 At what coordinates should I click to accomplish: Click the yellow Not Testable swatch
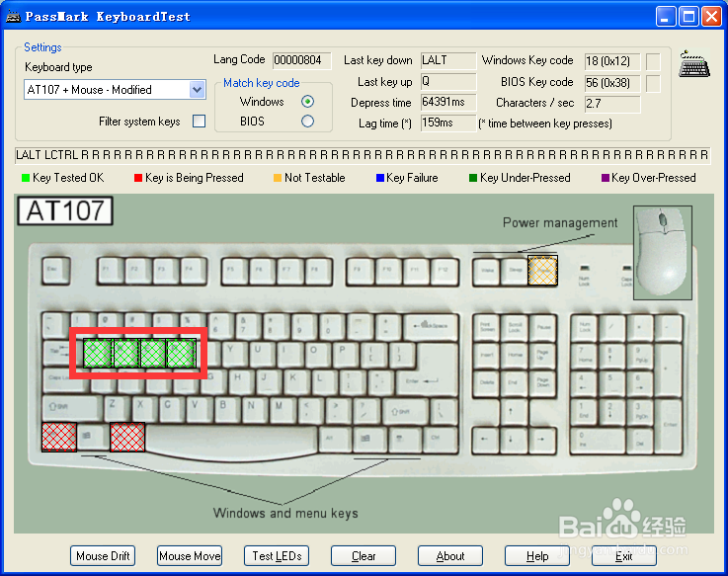278,178
